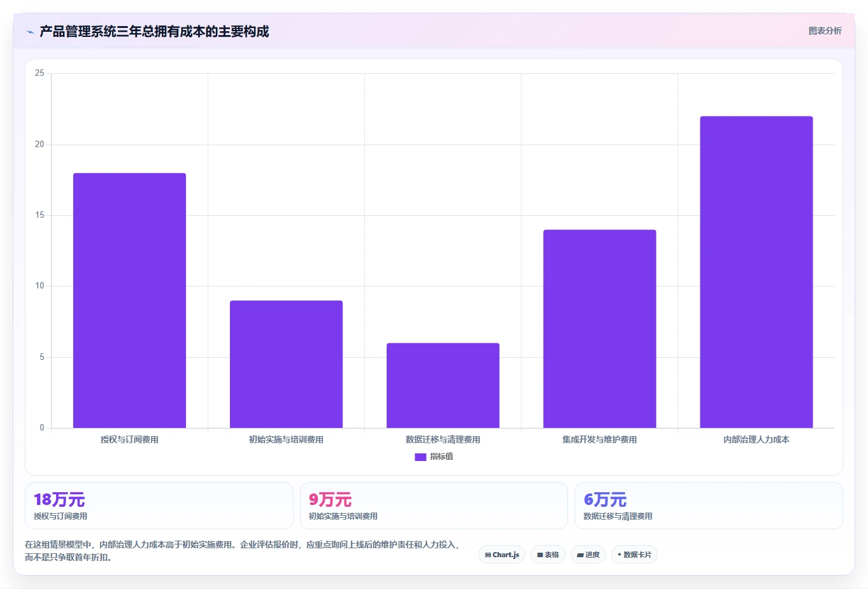
Task: Click the 图表分析 label in header
Action: pyautogui.click(x=825, y=31)
